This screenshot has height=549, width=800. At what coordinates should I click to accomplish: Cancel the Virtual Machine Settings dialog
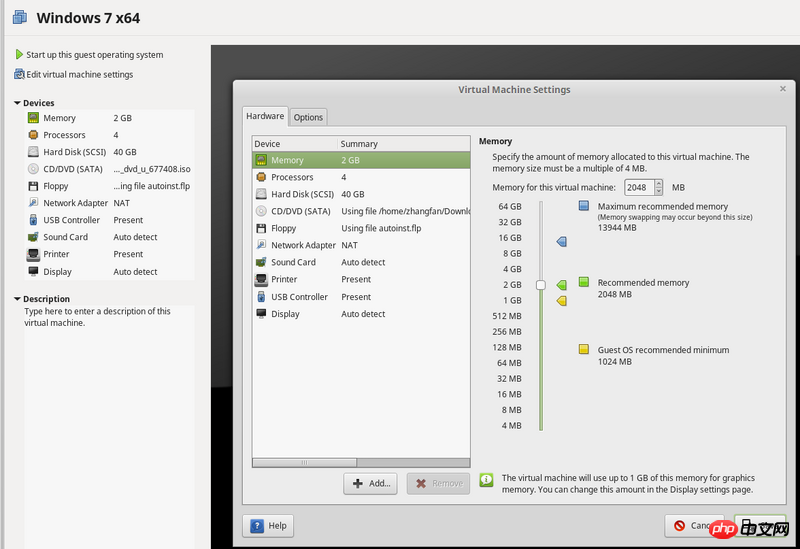[x=694, y=526]
